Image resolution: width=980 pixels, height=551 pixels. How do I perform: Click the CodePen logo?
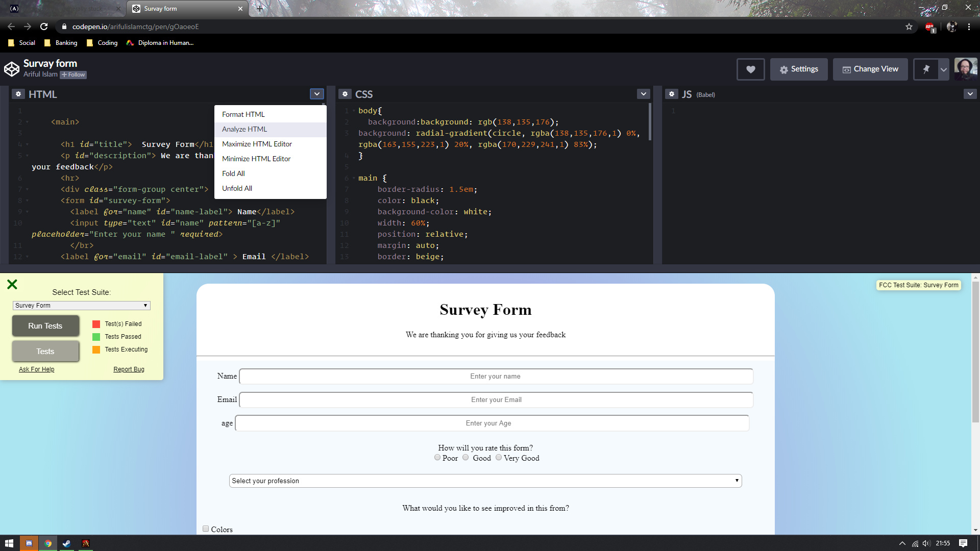11,68
